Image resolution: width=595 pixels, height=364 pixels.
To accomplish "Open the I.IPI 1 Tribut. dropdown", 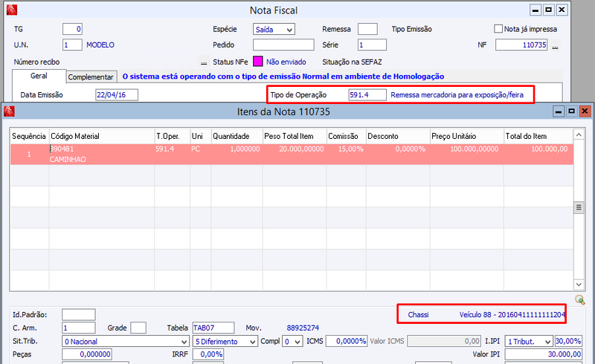I will point(529,341).
